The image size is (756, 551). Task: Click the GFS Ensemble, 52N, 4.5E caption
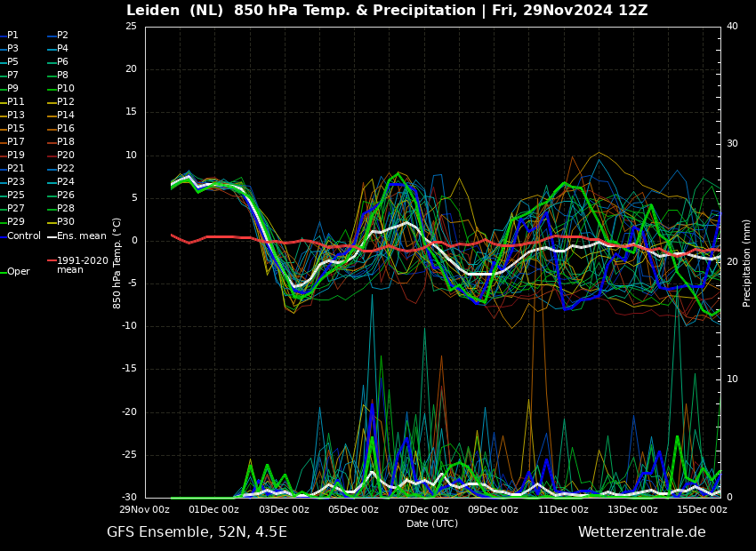point(197,532)
